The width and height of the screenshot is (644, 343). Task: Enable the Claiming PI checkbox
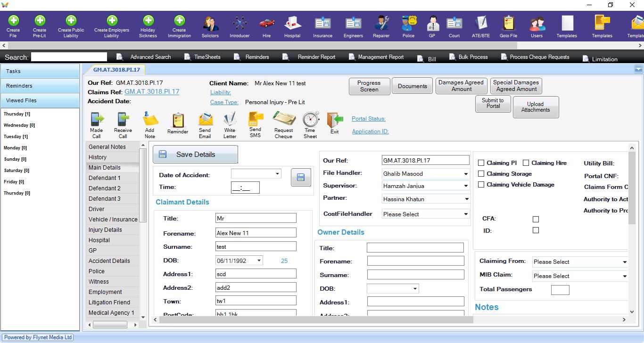[481, 163]
